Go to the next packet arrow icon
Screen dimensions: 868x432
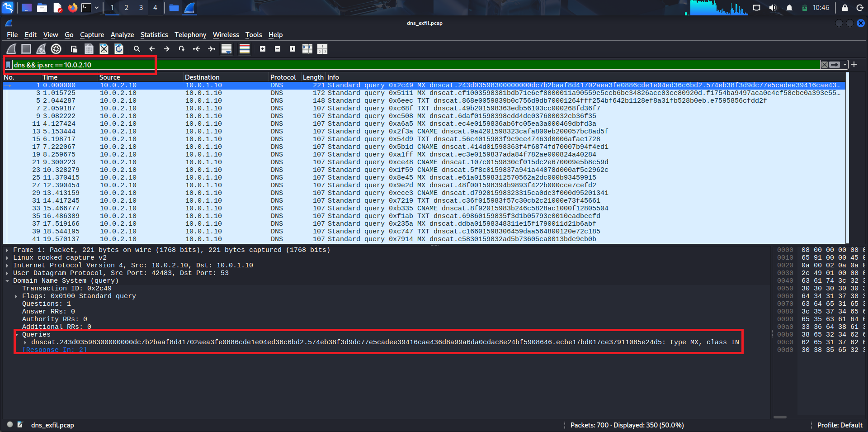tap(167, 49)
